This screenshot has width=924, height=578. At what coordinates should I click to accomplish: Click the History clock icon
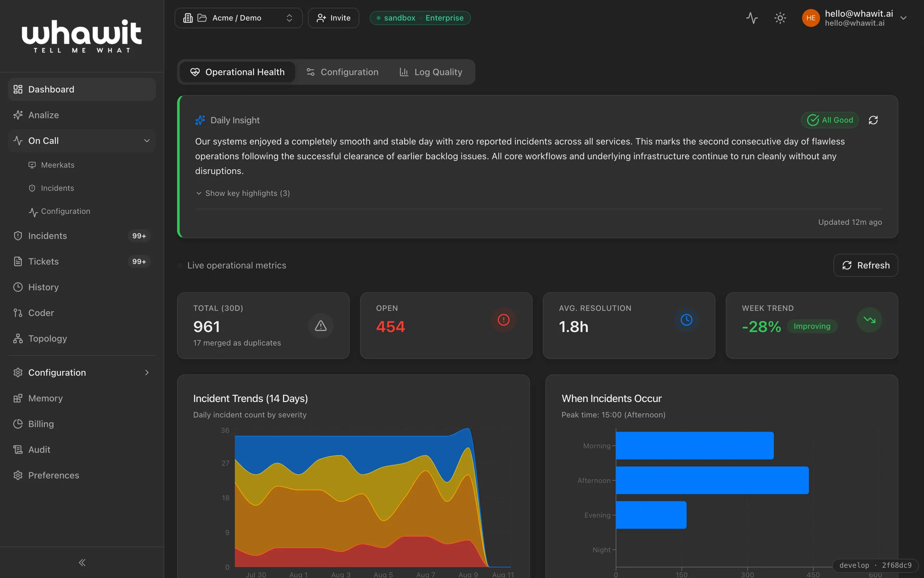point(18,287)
